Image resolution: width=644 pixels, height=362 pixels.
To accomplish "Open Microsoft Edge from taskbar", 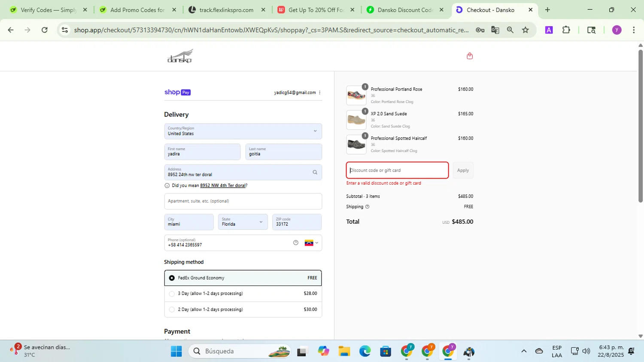I will tap(365, 351).
